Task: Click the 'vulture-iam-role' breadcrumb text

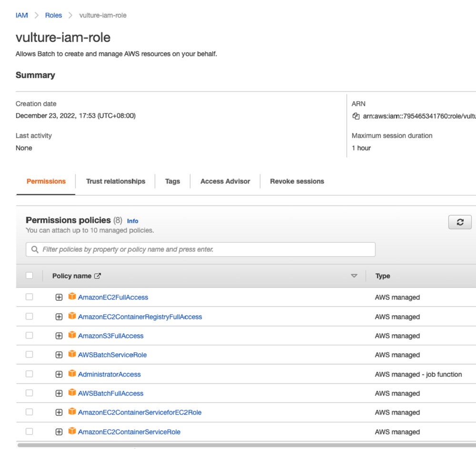Action: pos(103,15)
